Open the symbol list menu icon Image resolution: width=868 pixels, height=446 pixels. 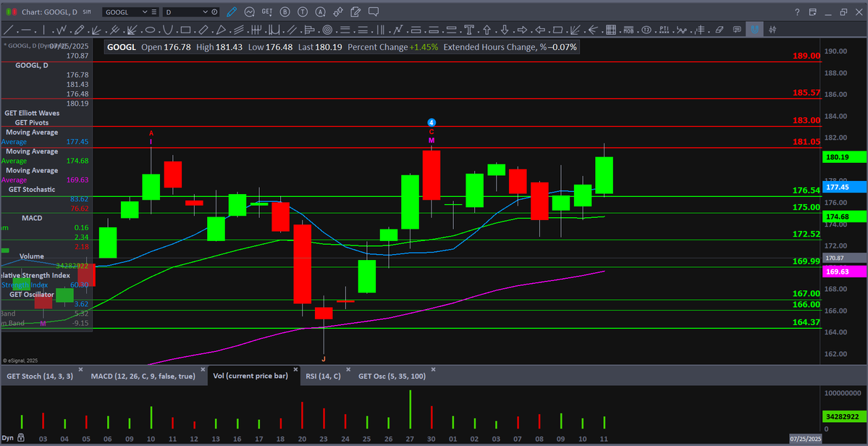point(154,12)
